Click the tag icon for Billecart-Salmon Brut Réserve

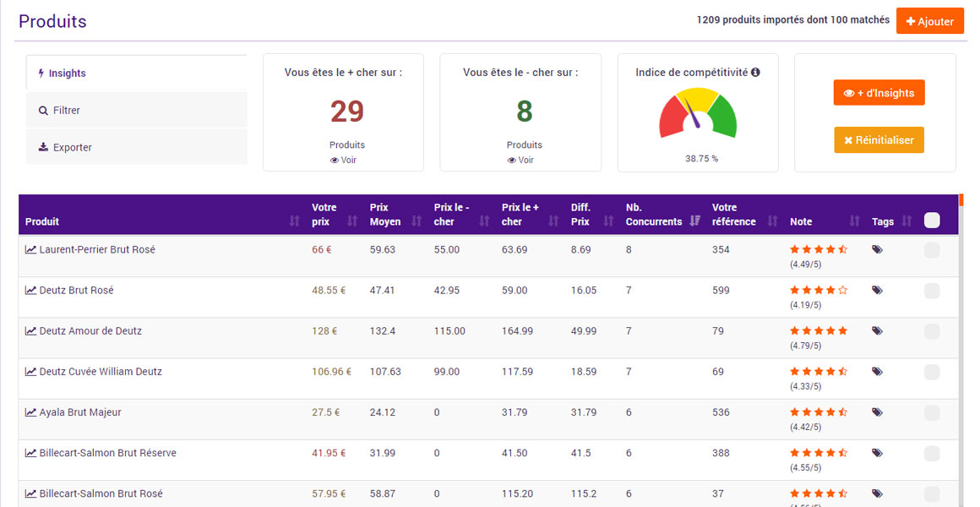coord(878,453)
